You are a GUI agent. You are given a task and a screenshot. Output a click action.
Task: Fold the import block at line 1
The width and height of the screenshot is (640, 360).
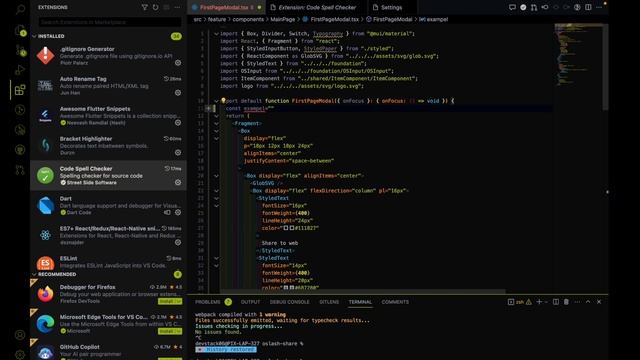tap(216, 34)
